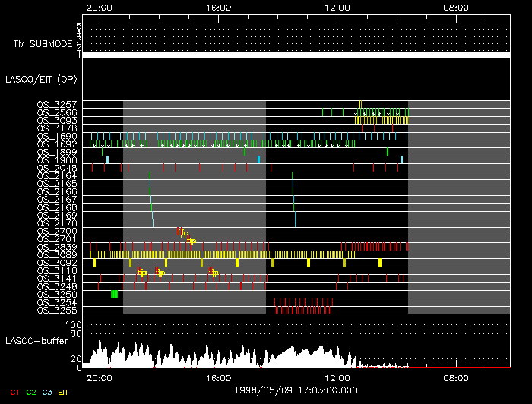
Task: Click the 16:00 tick on the top time axis
Action: point(217,6)
